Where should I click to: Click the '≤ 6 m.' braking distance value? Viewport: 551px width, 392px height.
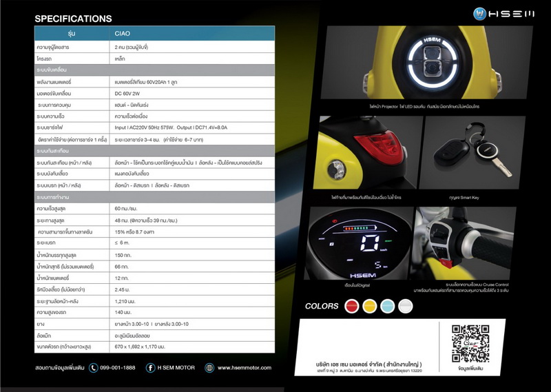[122, 243]
